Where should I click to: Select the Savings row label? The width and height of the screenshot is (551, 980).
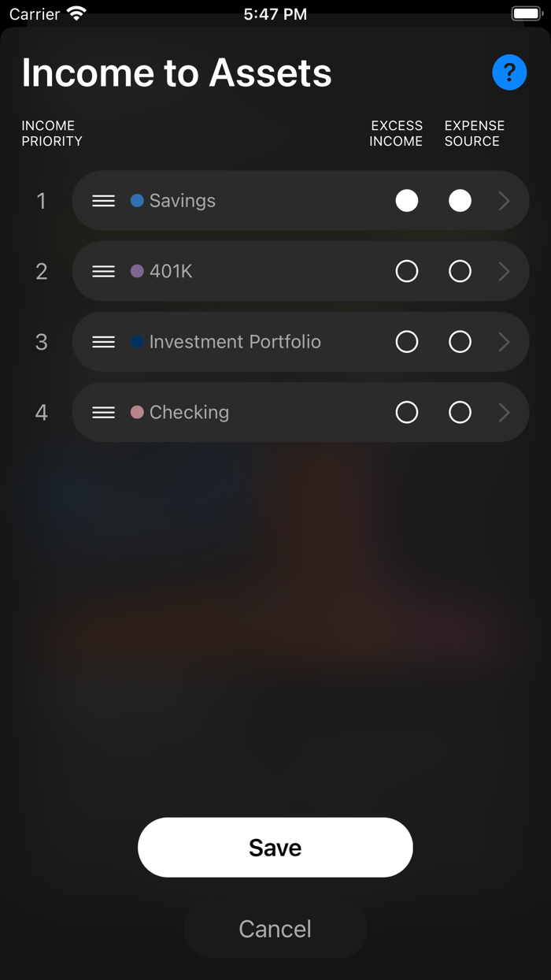click(x=183, y=200)
